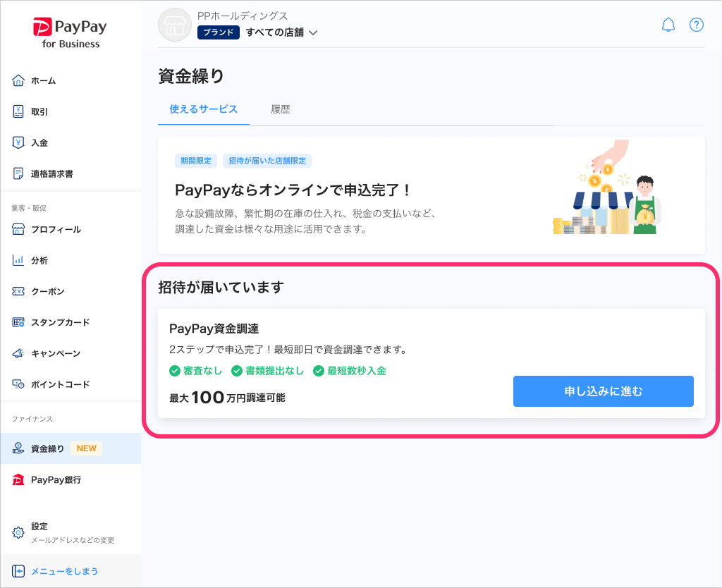The image size is (722, 588).
Task: Click the ポイントコード icon
Action: (18, 384)
